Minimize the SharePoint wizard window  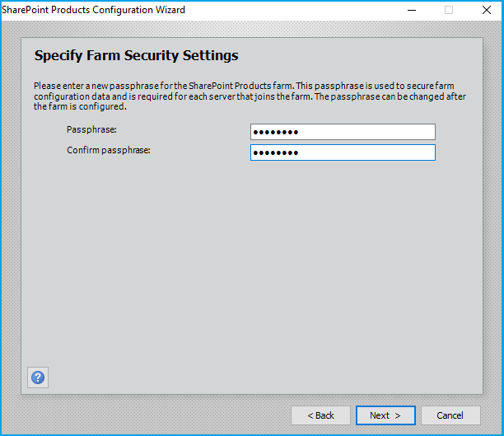(x=412, y=10)
